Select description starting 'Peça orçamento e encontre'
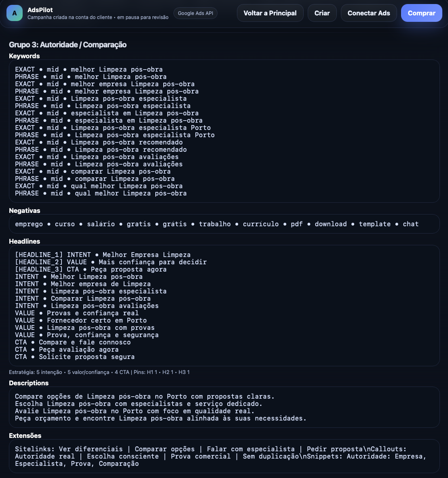Screen dimensions: 448x478 161,419
